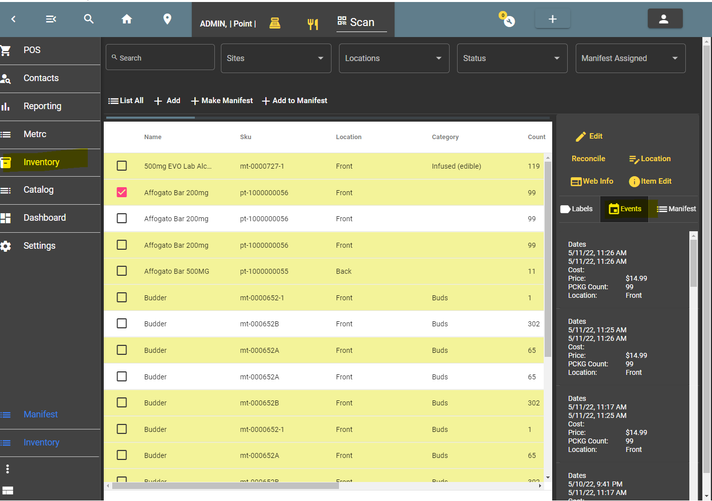Click the inventory table horizontal scrollbar
The width and height of the screenshot is (712, 501).
[226, 486]
